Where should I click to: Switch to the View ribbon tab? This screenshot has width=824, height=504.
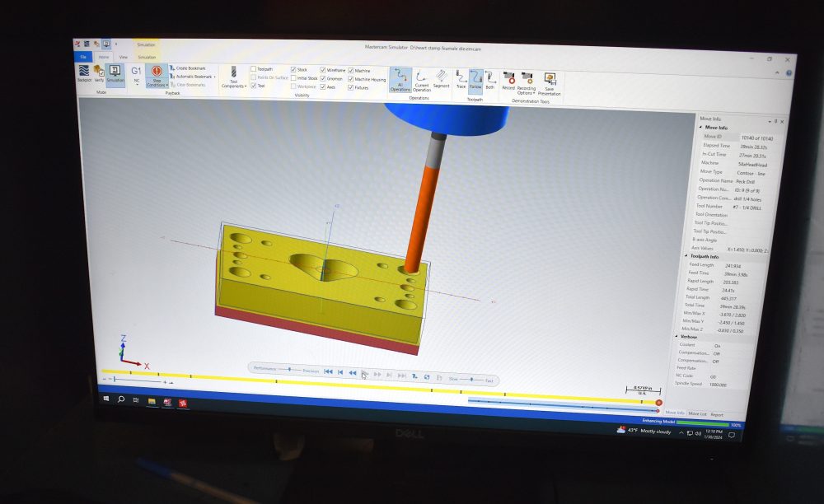pos(122,57)
